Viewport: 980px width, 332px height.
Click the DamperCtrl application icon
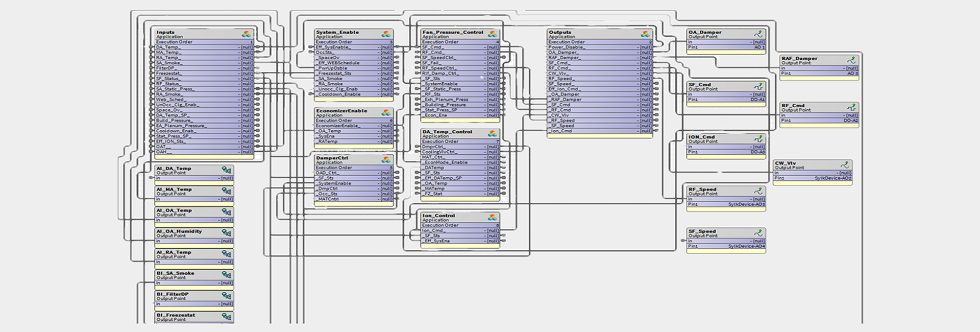[386, 160]
